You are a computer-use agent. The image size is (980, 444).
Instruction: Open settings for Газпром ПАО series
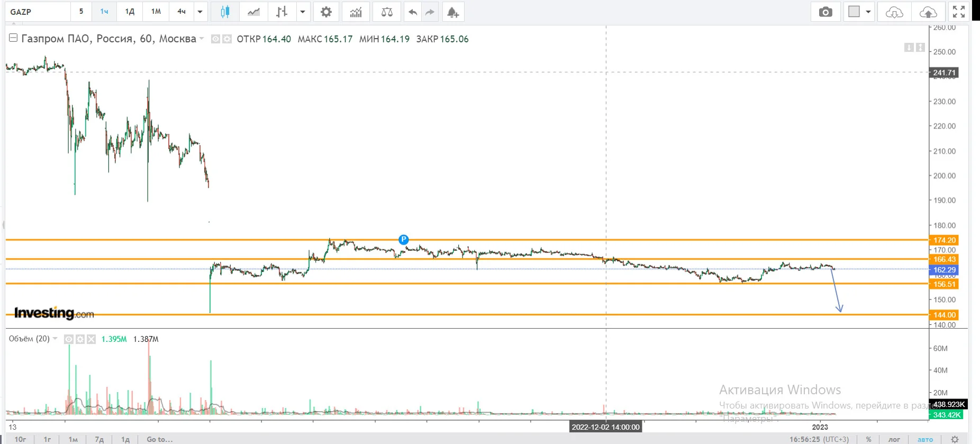[x=227, y=39]
